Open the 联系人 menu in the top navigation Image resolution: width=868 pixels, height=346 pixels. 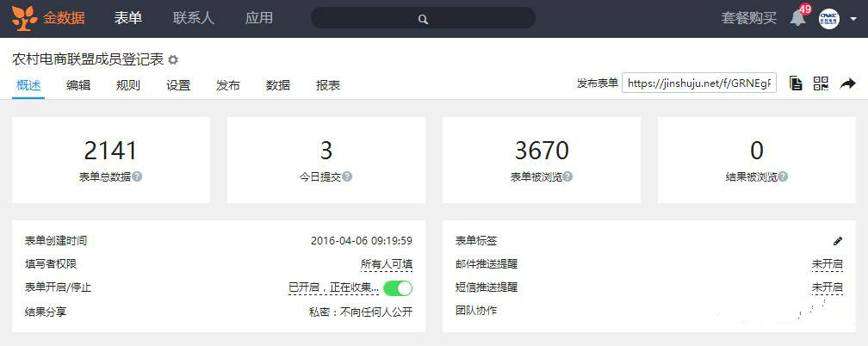coord(193,18)
